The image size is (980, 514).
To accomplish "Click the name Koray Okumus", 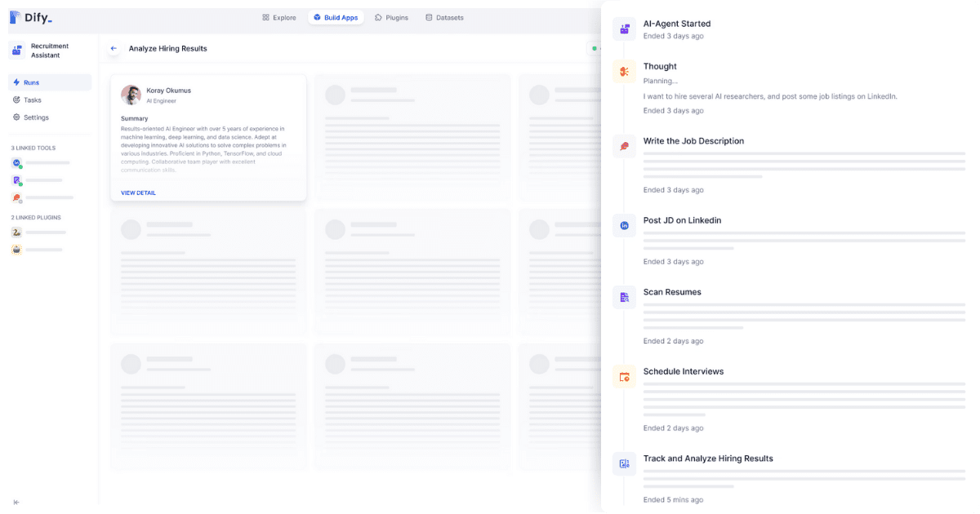I will (x=168, y=91).
